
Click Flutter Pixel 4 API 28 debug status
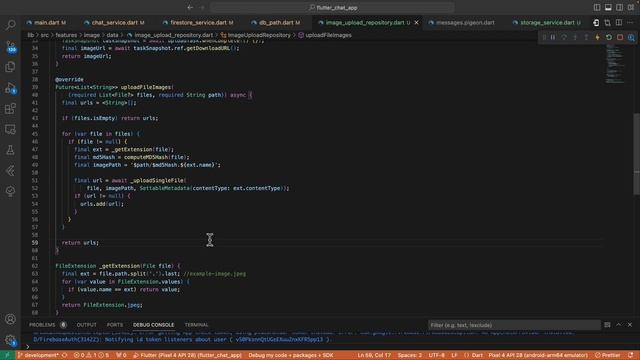[187, 355]
